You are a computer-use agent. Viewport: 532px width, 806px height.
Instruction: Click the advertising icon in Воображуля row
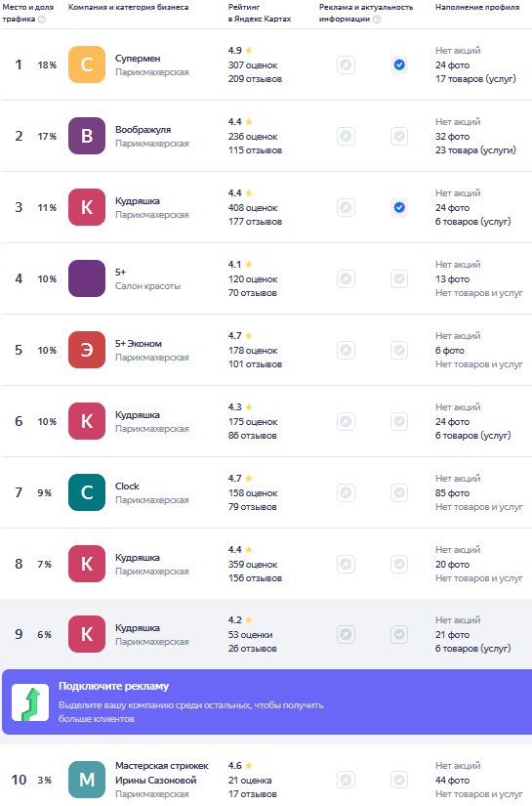347,136
